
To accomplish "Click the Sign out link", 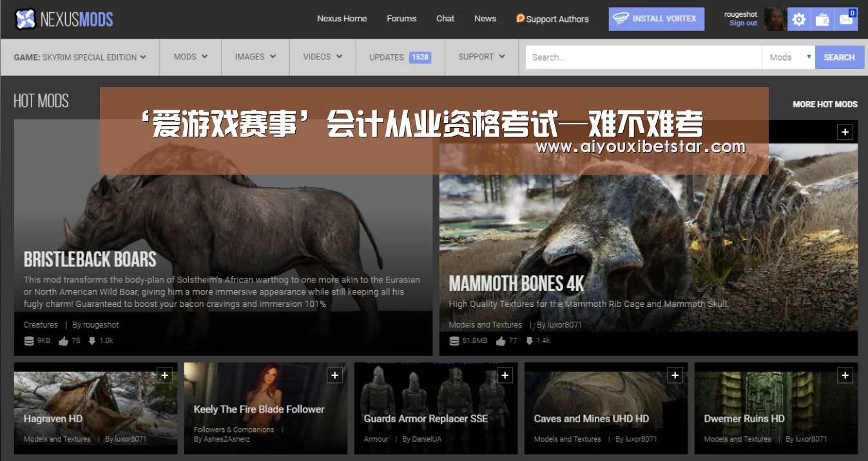I will click(743, 23).
